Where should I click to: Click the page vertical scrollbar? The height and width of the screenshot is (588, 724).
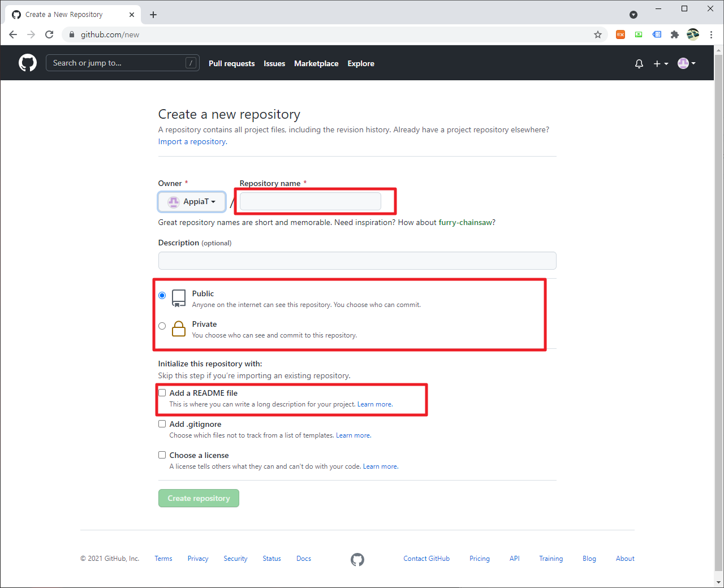pos(719,313)
